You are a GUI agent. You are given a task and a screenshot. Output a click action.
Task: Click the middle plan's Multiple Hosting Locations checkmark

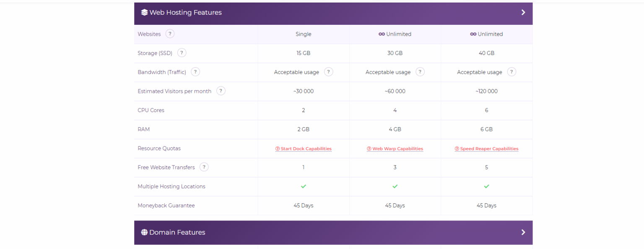click(x=395, y=186)
